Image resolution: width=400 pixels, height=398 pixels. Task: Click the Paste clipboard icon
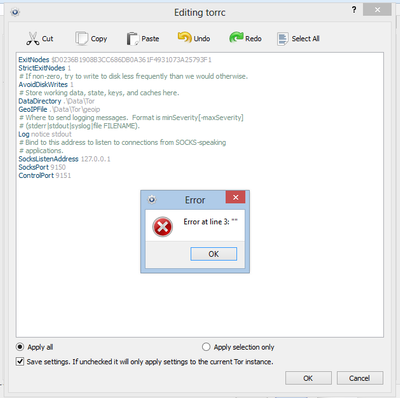pyautogui.click(x=132, y=39)
